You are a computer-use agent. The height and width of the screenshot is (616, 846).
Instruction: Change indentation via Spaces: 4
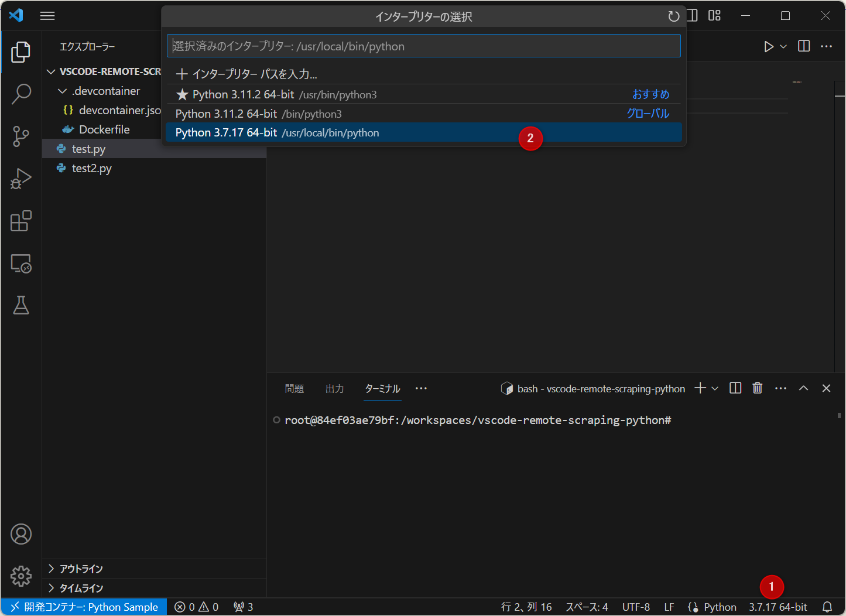tap(587, 607)
